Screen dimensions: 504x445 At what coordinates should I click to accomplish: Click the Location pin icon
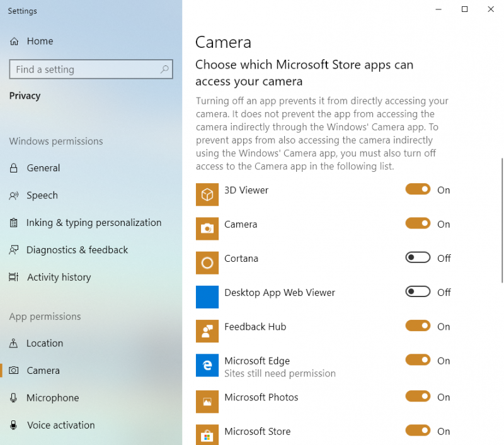tap(13, 343)
